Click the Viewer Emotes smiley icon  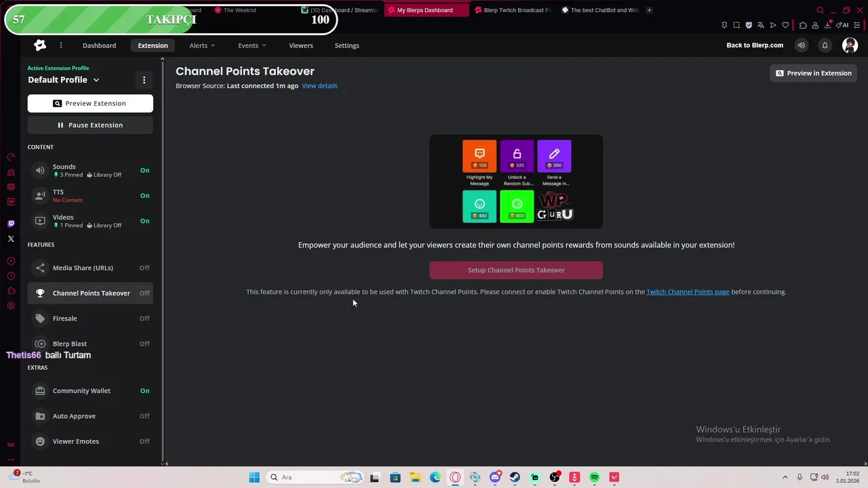(40, 441)
